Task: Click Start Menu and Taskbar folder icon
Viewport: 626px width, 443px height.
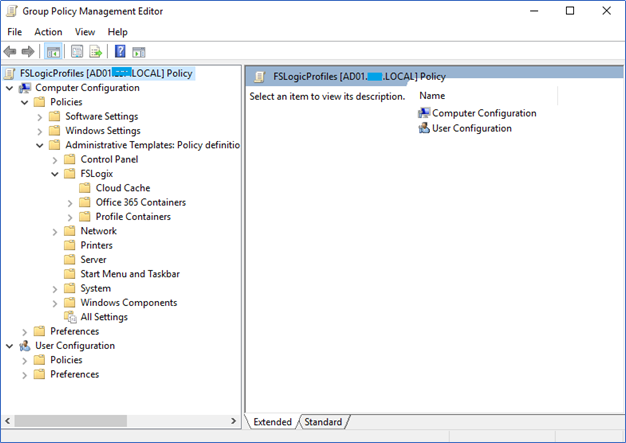Action: [x=69, y=274]
